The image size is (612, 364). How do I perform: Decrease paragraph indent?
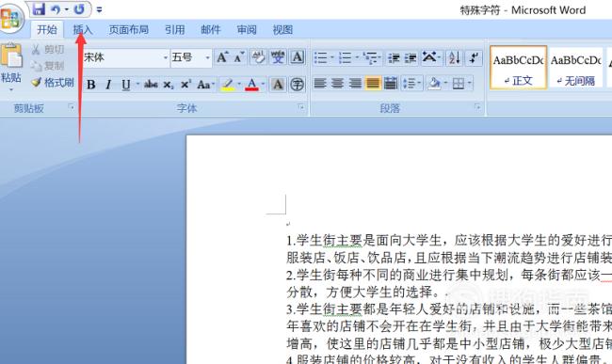(x=394, y=58)
